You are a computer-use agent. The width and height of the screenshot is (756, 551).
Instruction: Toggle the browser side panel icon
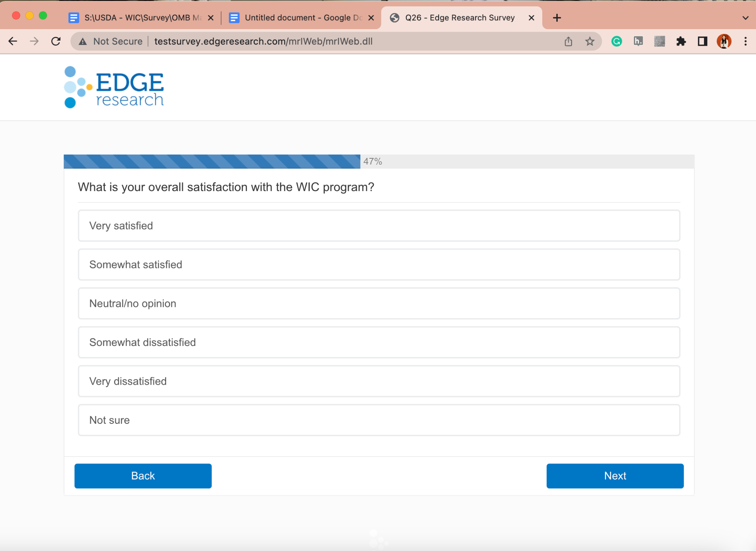702,41
